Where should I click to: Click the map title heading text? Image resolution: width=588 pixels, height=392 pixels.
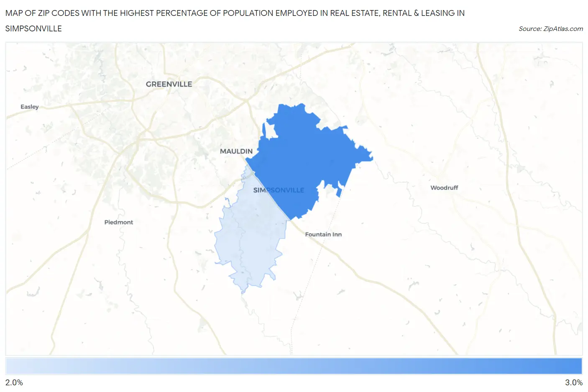click(235, 20)
